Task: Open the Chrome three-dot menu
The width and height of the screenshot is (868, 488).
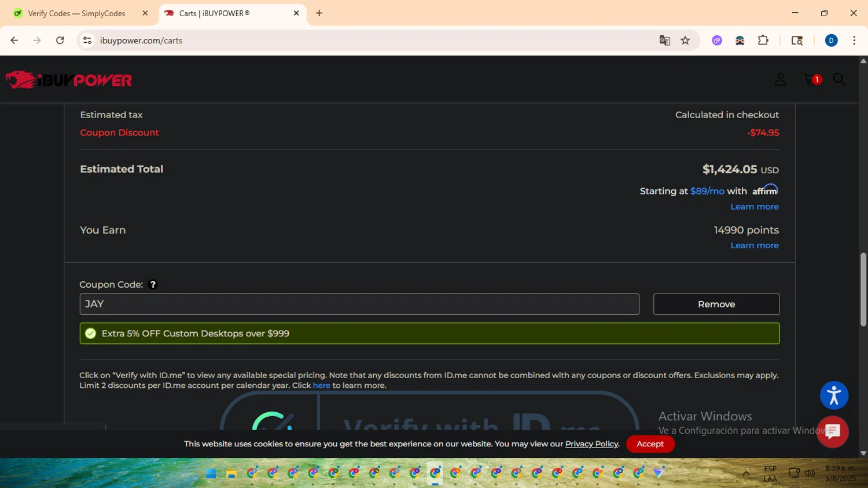Action: click(854, 41)
